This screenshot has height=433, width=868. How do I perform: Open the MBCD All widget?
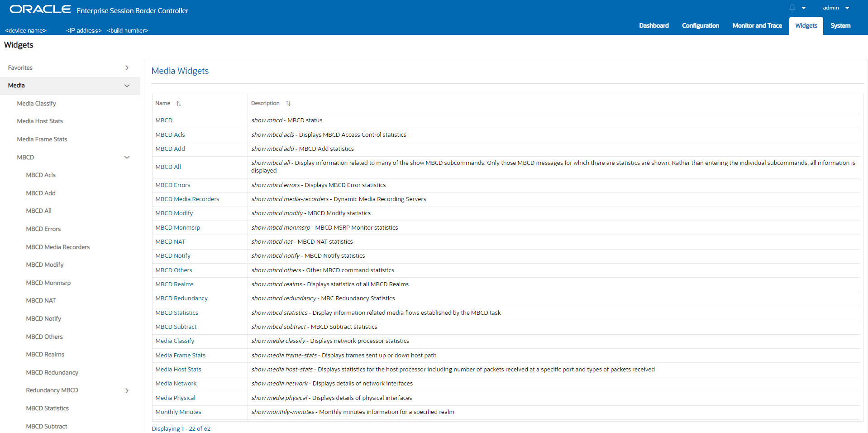(x=168, y=167)
